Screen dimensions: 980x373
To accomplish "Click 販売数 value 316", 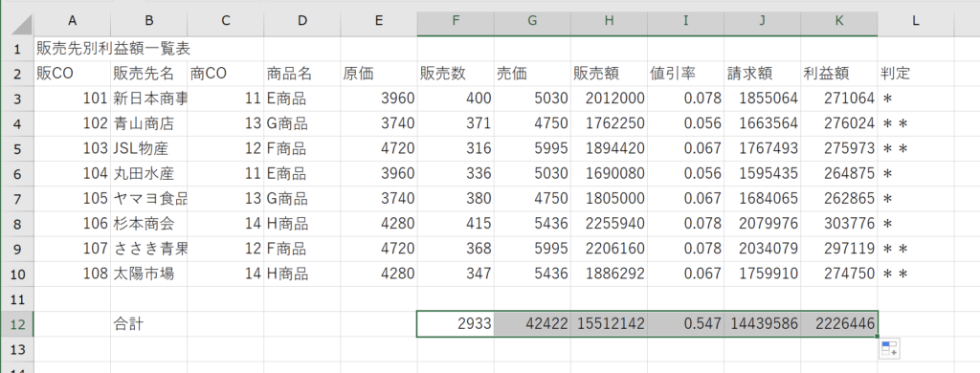I will [x=456, y=148].
